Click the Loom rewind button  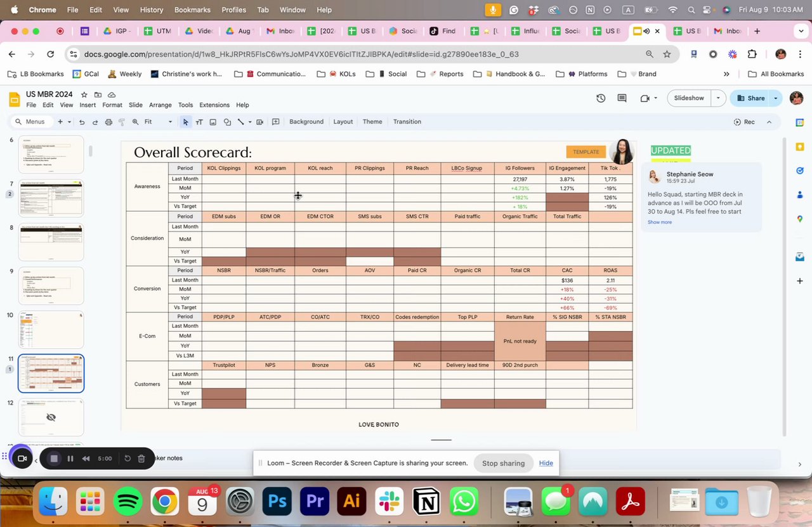(86, 459)
